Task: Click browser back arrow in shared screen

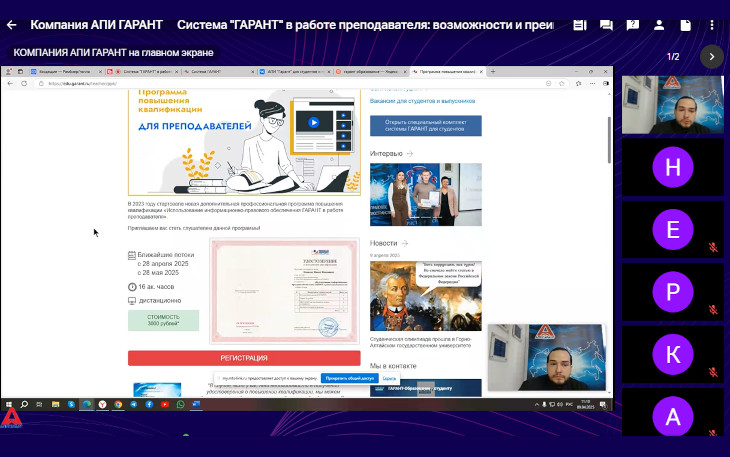Action: coord(10,83)
